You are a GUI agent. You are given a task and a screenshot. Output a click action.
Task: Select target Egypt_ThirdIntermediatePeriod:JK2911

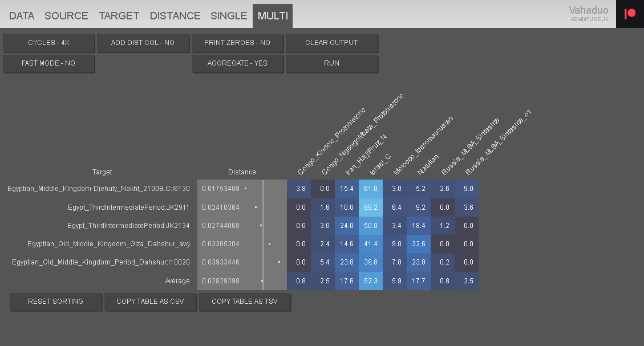click(128, 207)
